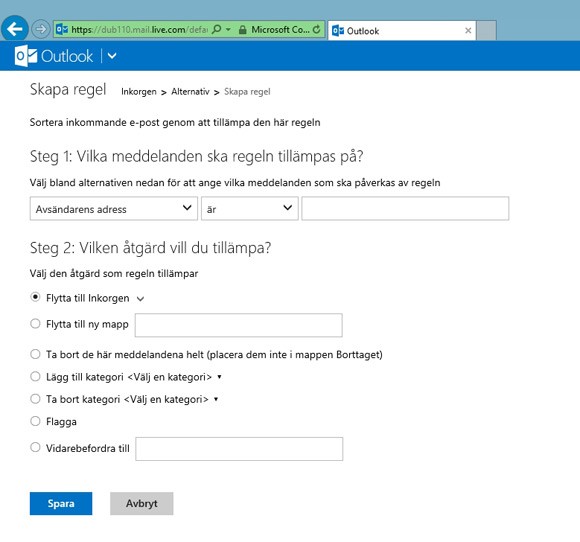Viewport: 580px width, 542px height.
Task: Switch to the Outlook browser tab
Action: (x=401, y=30)
